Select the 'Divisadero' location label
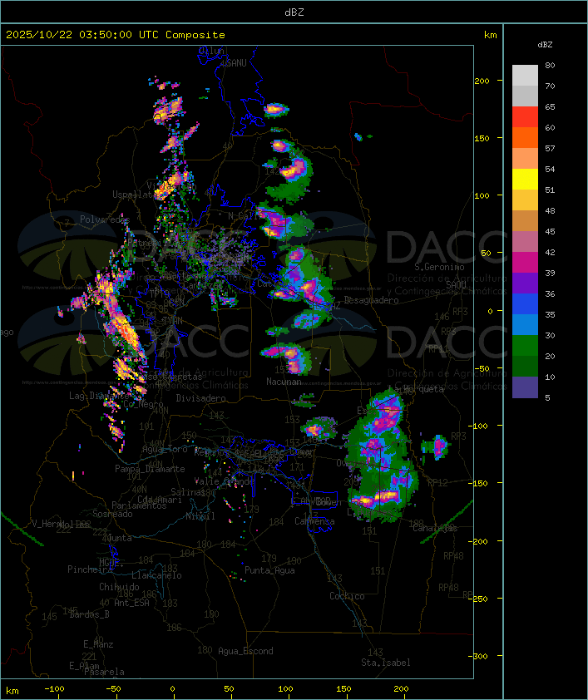 click(200, 397)
